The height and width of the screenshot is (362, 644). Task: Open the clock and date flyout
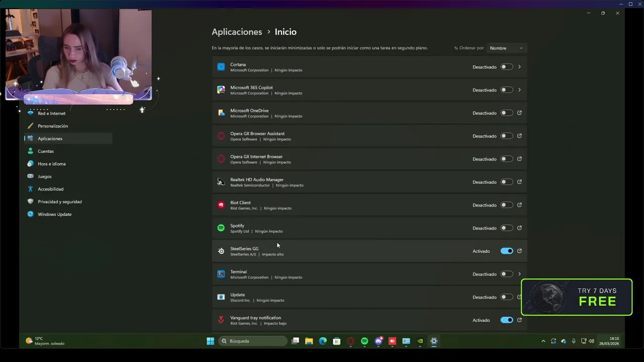point(609,341)
